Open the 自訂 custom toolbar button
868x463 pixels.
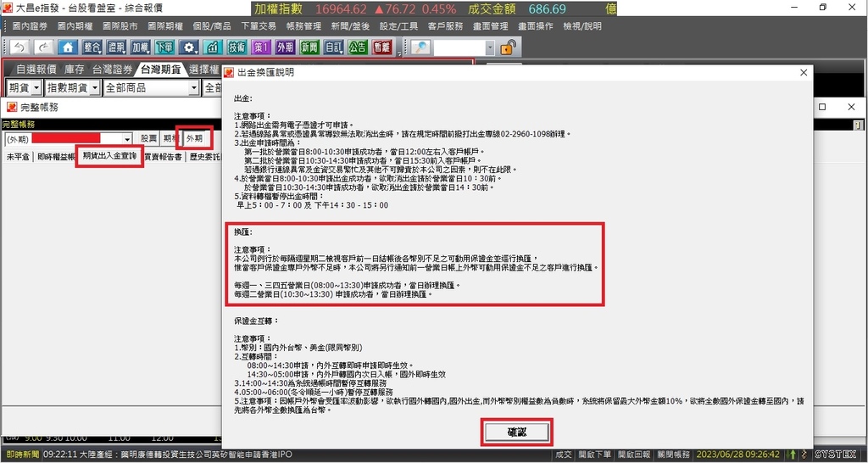point(334,47)
